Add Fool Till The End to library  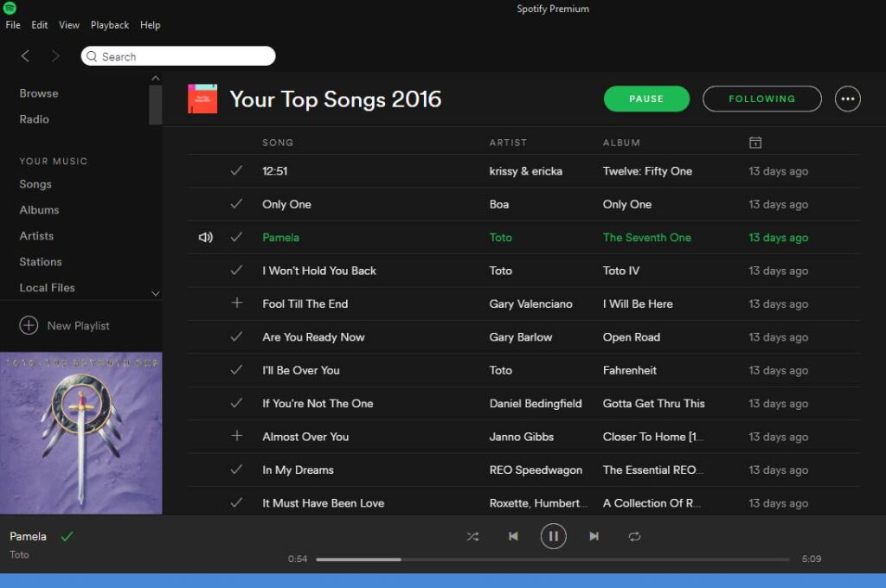click(236, 304)
